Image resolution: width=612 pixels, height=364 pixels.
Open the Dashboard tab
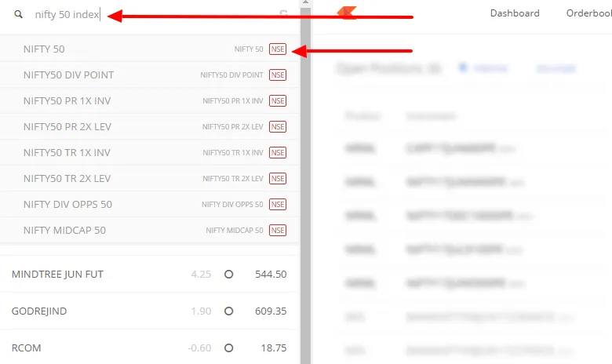coord(515,13)
